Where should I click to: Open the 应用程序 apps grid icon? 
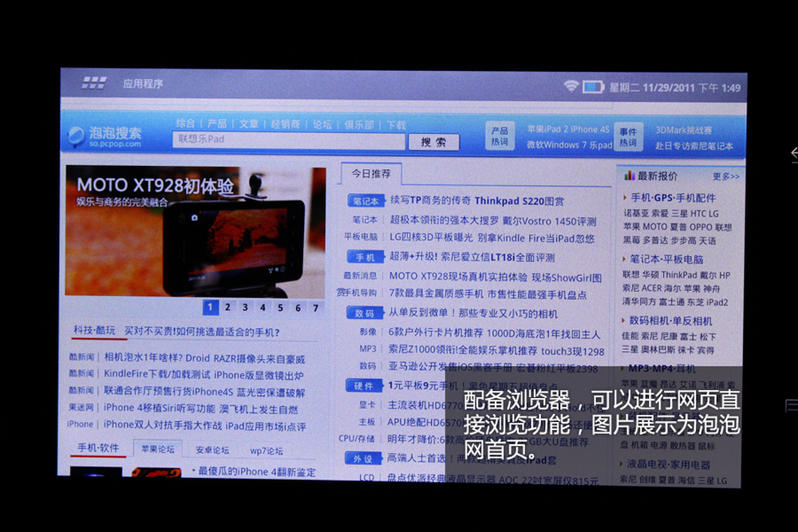tap(94, 83)
